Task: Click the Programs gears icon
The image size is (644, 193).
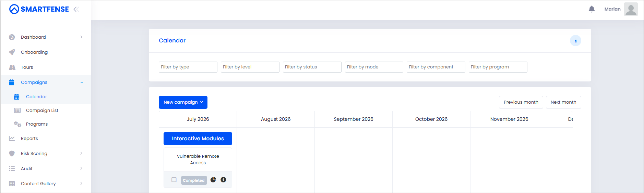Action: coord(17,124)
